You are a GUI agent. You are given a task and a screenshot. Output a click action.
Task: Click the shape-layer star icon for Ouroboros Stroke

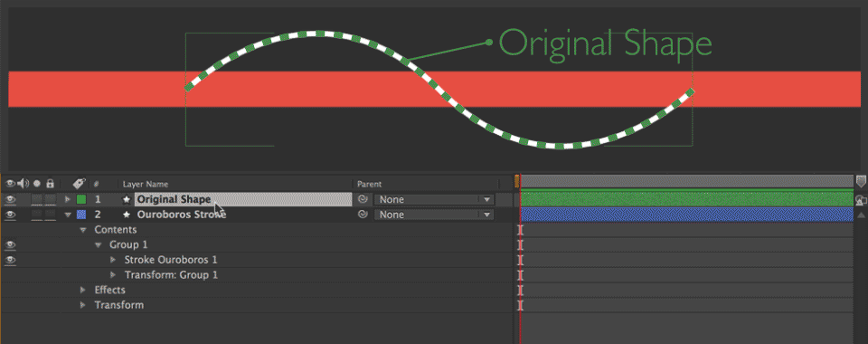[x=127, y=215]
